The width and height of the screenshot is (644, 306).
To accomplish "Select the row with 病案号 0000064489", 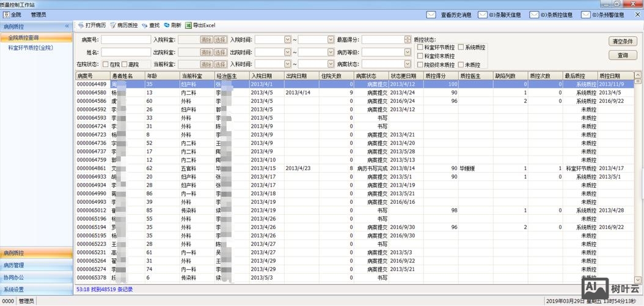I will pyautogui.click(x=355, y=84).
